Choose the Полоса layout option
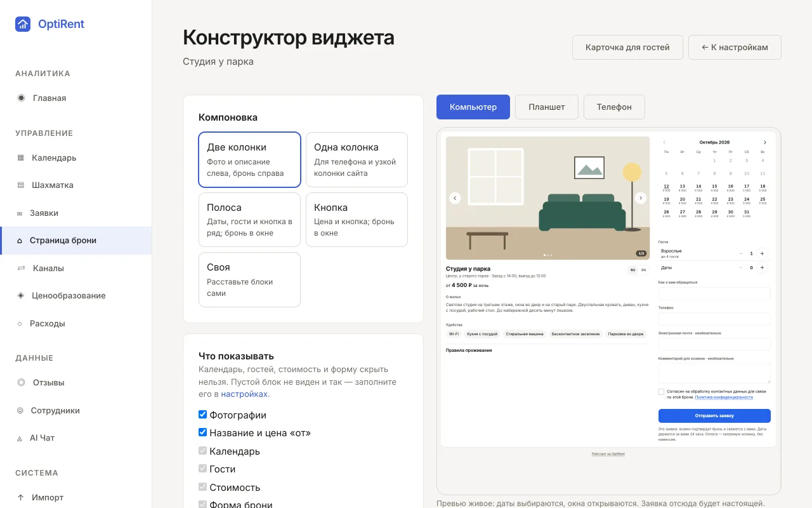Screen dimensions: 812x508 point(249,220)
